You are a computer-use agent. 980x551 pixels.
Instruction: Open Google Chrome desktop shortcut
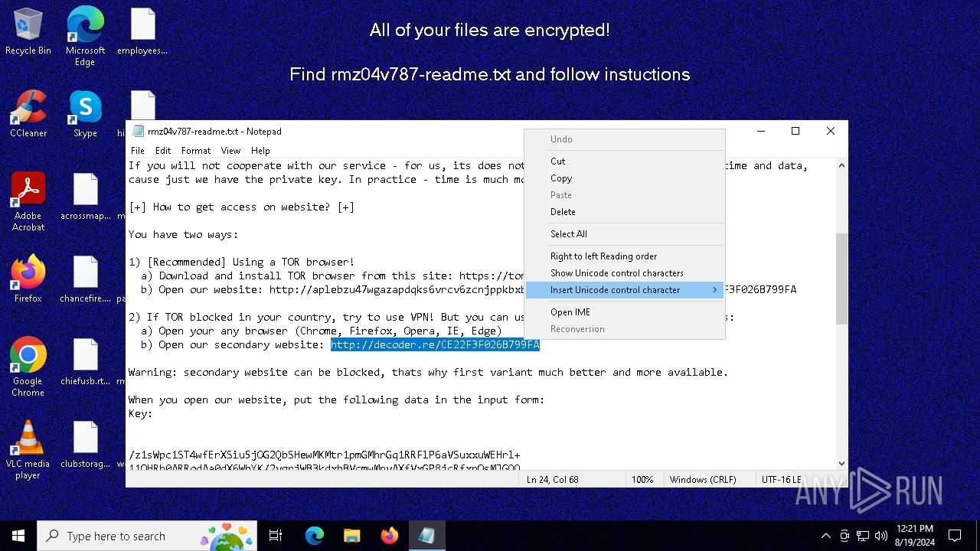[x=28, y=367]
